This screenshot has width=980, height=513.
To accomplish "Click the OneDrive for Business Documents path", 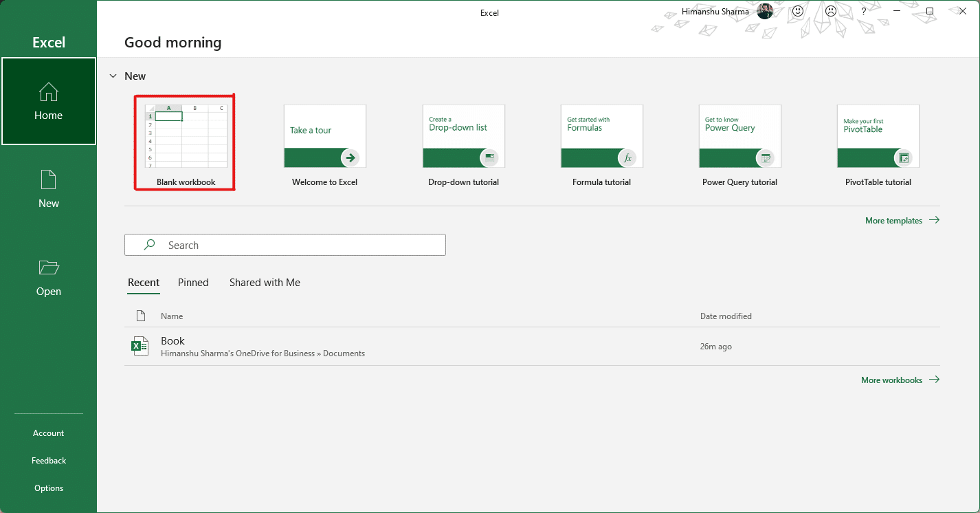I will [x=263, y=353].
